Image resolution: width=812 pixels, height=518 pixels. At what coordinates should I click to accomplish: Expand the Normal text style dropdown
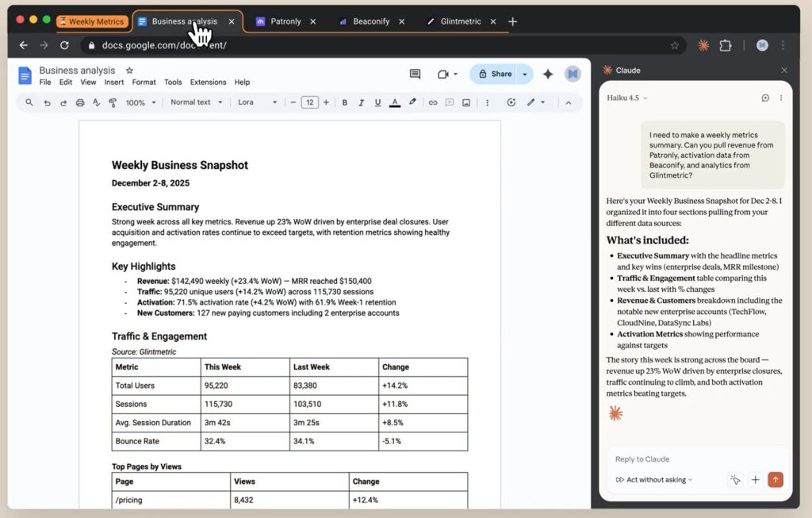pos(195,102)
